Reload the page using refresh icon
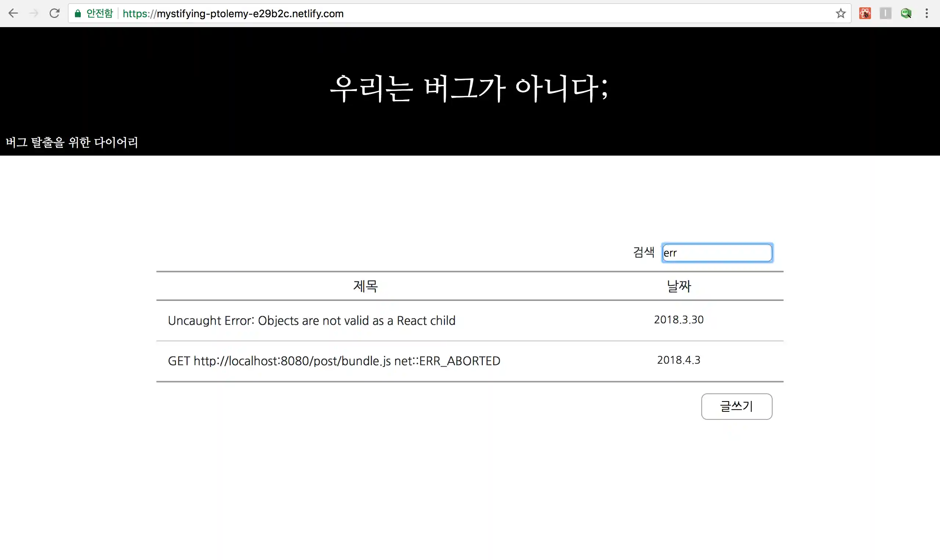This screenshot has height=560, width=940. click(54, 13)
